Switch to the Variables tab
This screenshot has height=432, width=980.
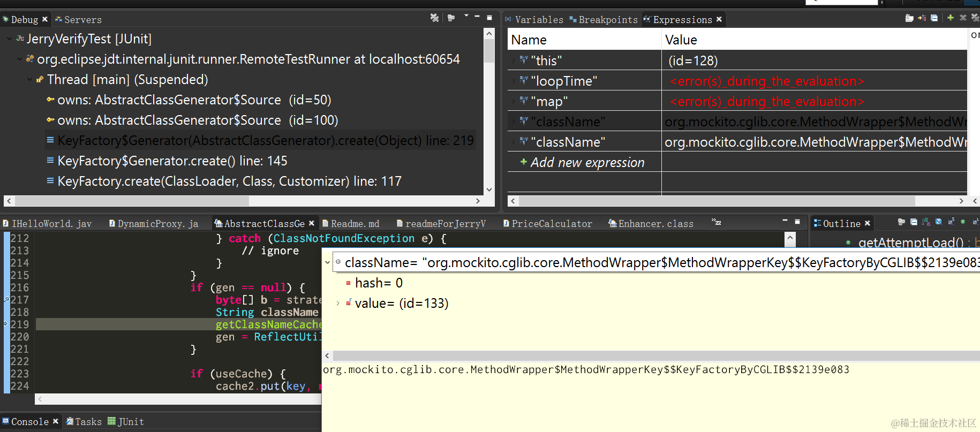tap(534, 20)
